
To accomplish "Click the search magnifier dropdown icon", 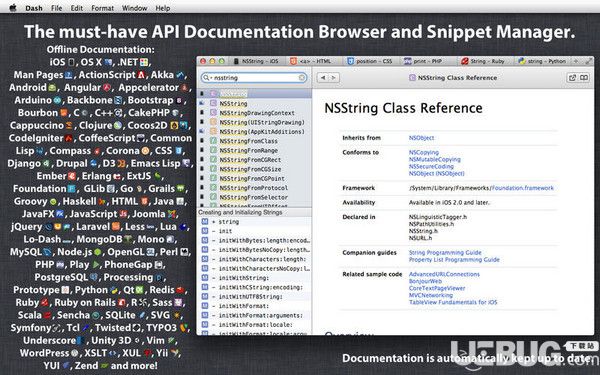I will click(x=207, y=78).
